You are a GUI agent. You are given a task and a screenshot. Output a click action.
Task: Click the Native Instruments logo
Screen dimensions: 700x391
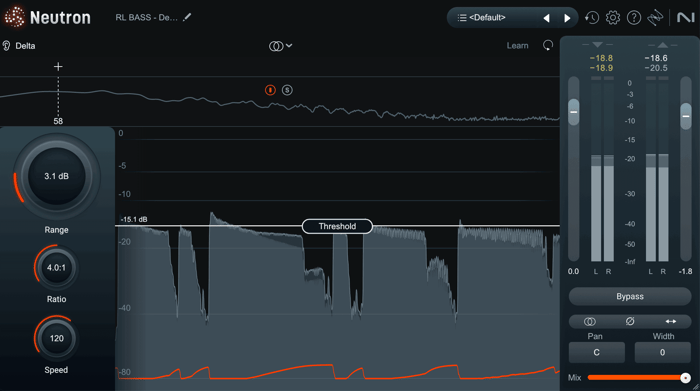686,18
